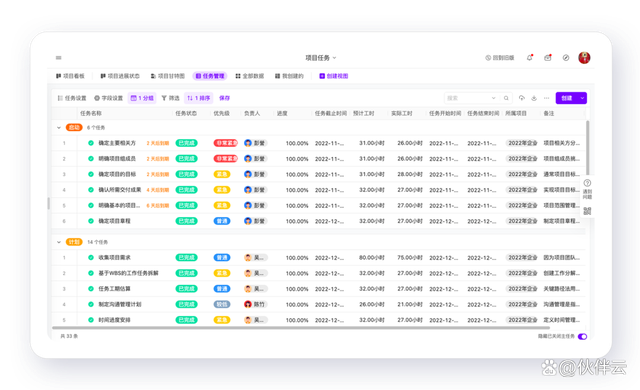Toggle completion check for 明确项目组成员
Image resolution: width=640 pixels, height=390 pixels.
[x=91, y=159]
